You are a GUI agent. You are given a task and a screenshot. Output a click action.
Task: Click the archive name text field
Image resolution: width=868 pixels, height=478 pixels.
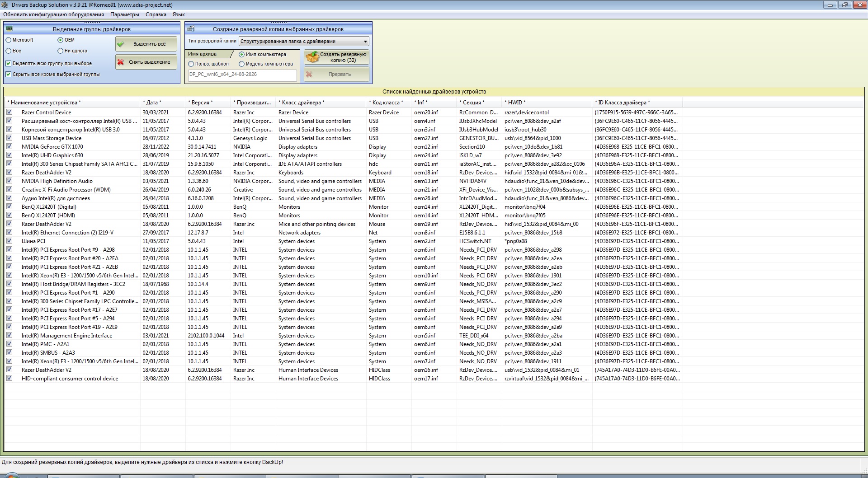pyautogui.click(x=242, y=75)
